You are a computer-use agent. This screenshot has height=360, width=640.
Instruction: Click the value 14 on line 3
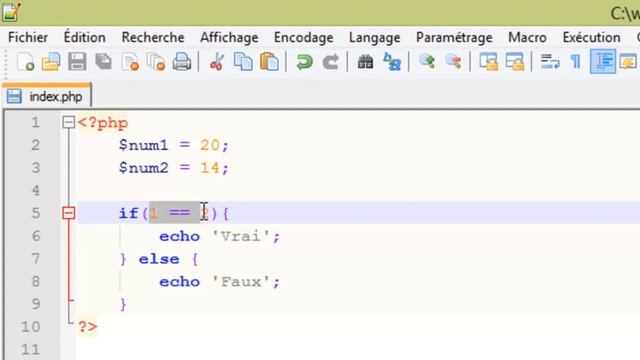(210, 168)
